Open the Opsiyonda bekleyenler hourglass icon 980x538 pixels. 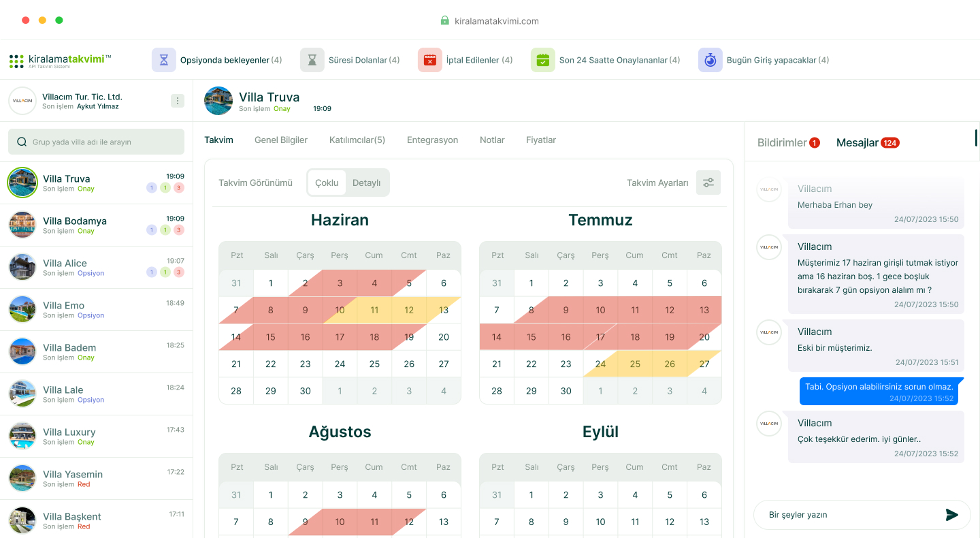point(163,60)
